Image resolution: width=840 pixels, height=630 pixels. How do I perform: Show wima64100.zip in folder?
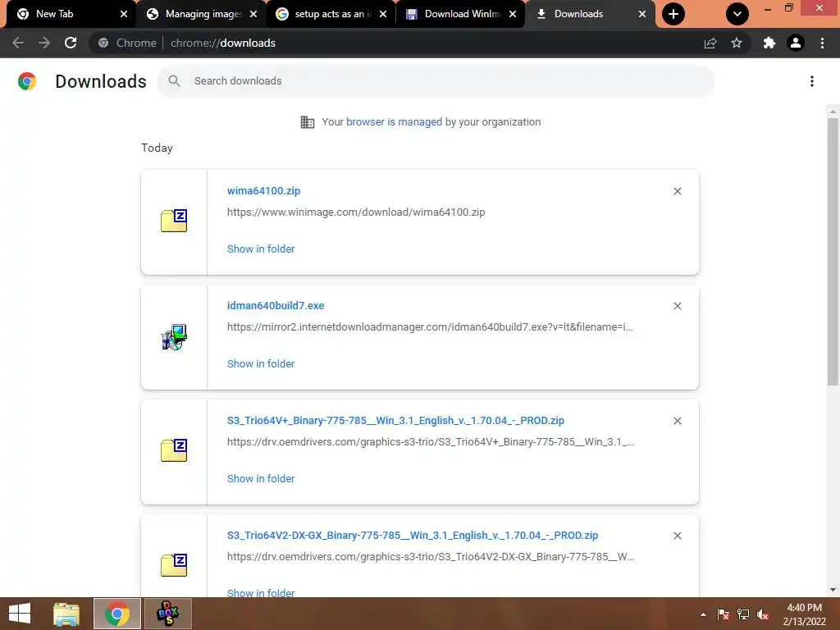261,249
